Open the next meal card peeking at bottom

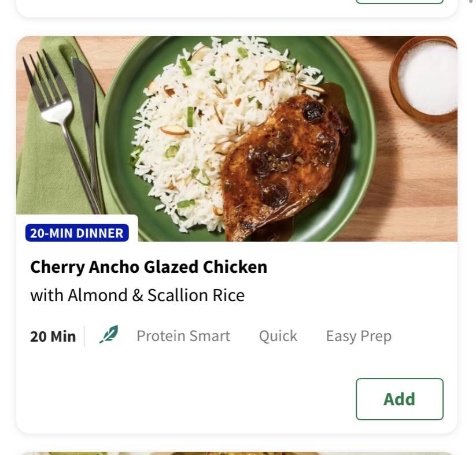pos(237,453)
